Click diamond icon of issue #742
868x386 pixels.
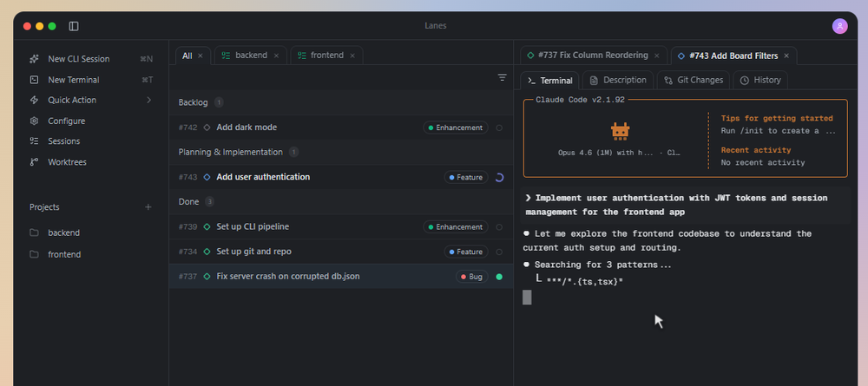click(x=207, y=128)
